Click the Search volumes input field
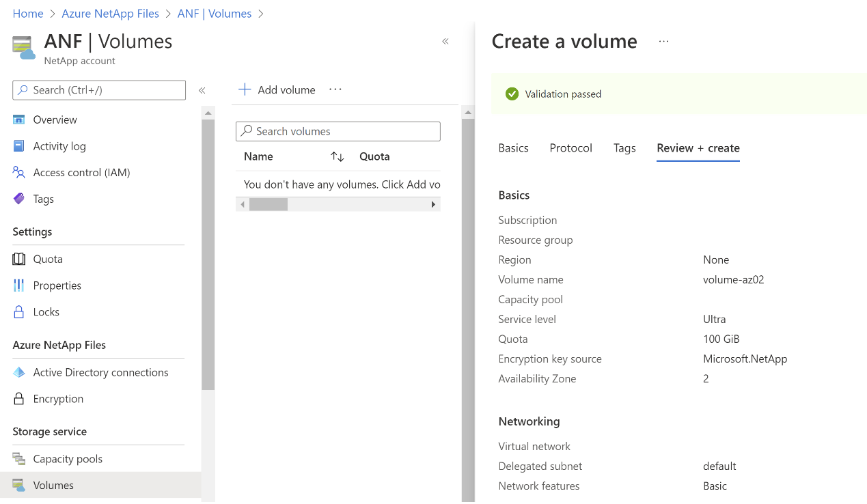 tap(338, 131)
